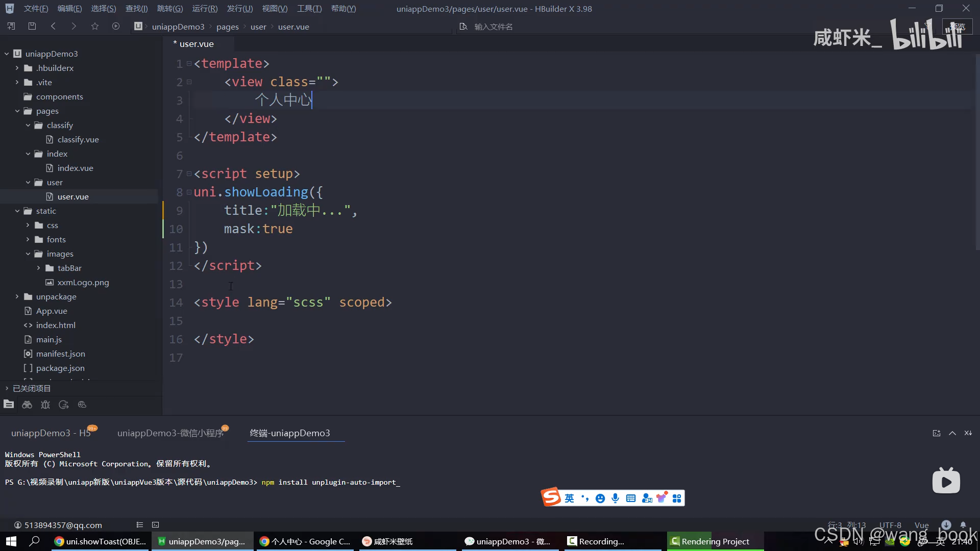The width and height of the screenshot is (980, 551).
Task: Change Vue language mode in status bar
Action: [x=921, y=525]
